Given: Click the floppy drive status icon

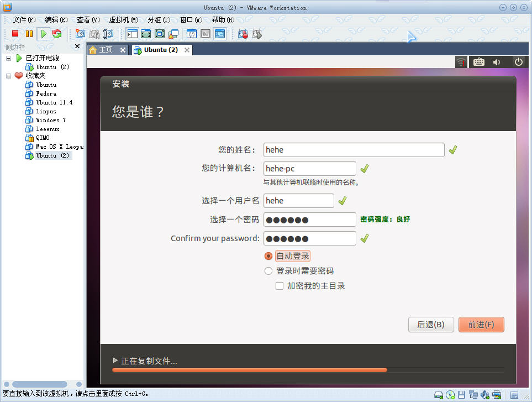Looking at the screenshot, I should tap(461, 395).
